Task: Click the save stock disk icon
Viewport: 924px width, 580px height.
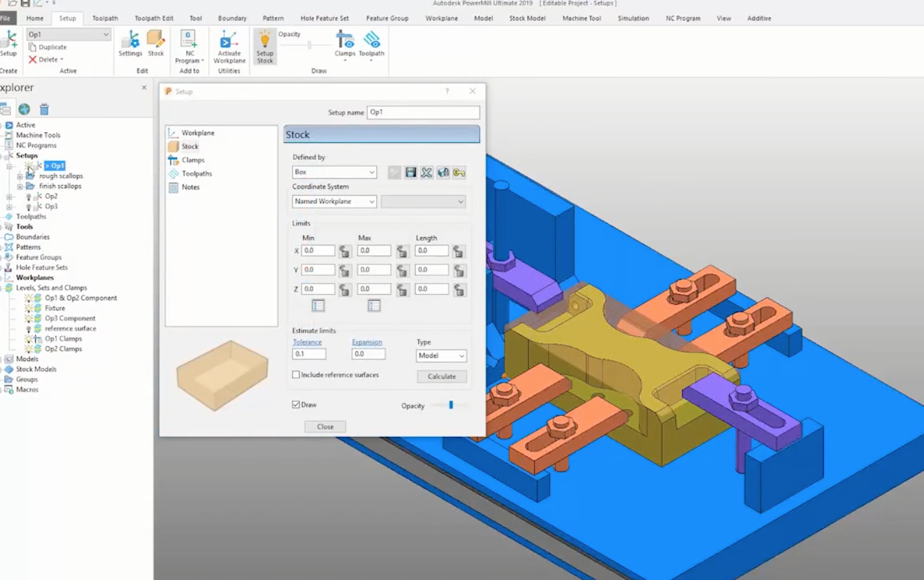Action: (x=410, y=173)
